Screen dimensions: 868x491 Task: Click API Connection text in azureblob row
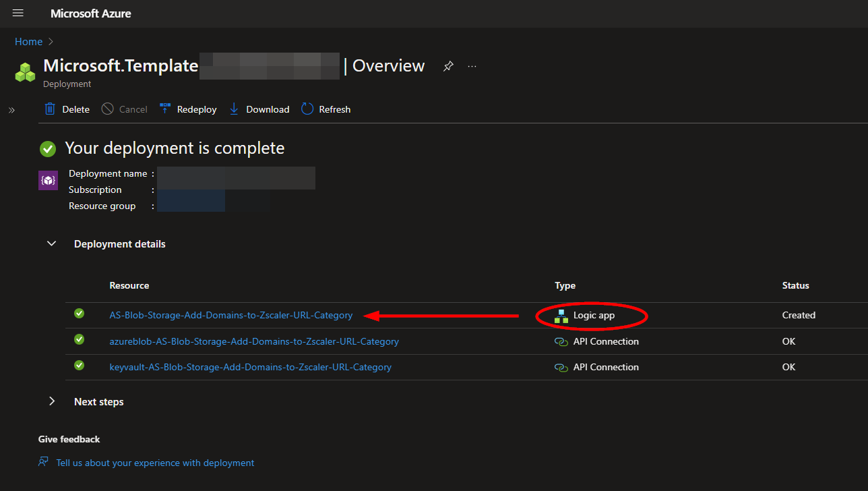click(x=606, y=341)
